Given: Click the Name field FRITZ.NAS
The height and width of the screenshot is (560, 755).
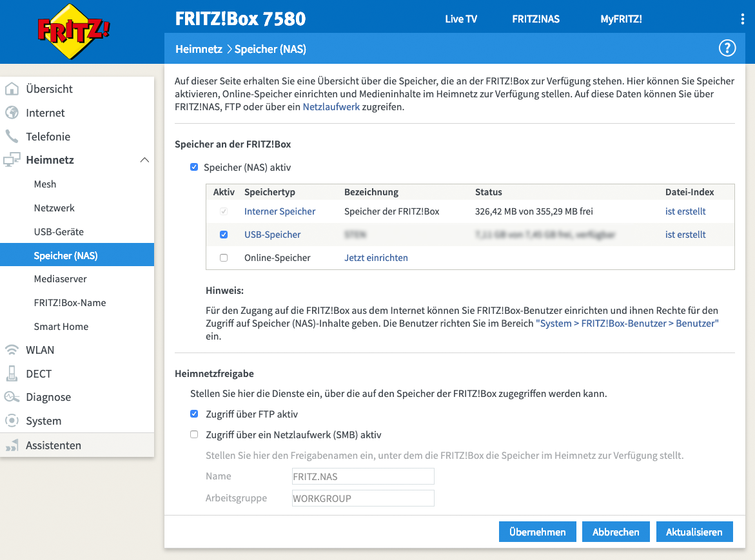Looking at the screenshot, I should pyautogui.click(x=363, y=476).
